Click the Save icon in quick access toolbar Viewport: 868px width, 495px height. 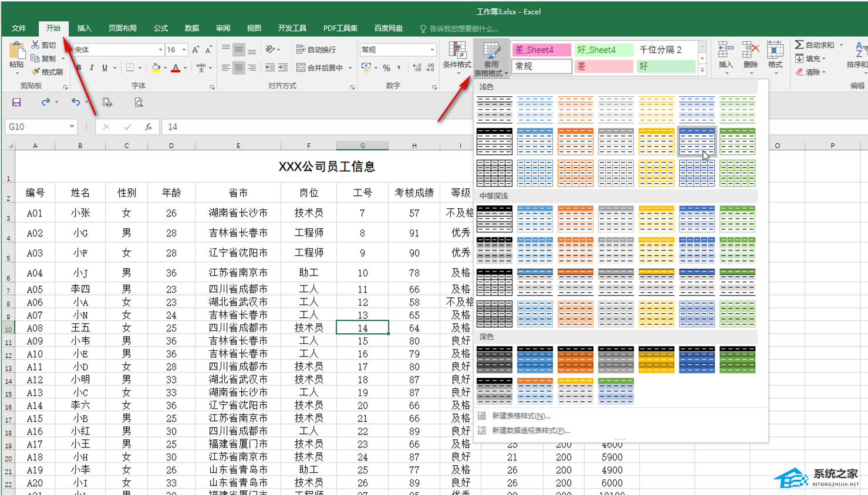click(16, 103)
